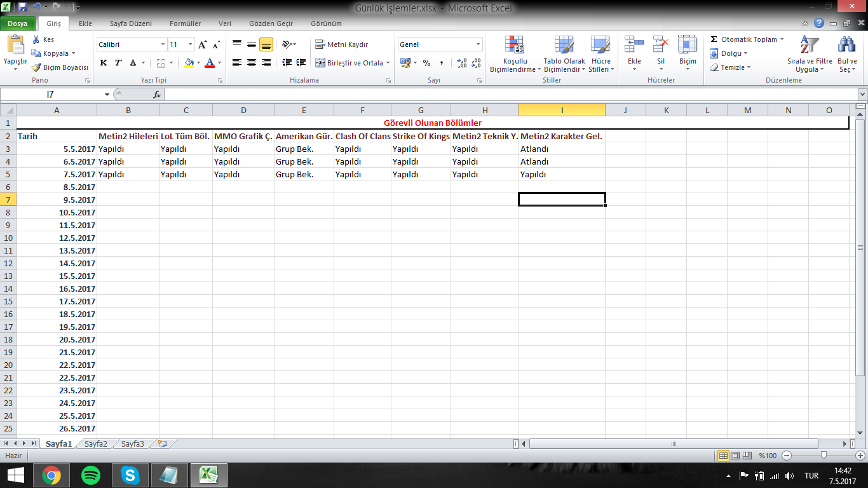Toggle bottom align highlighted icon

(x=266, y=44)
